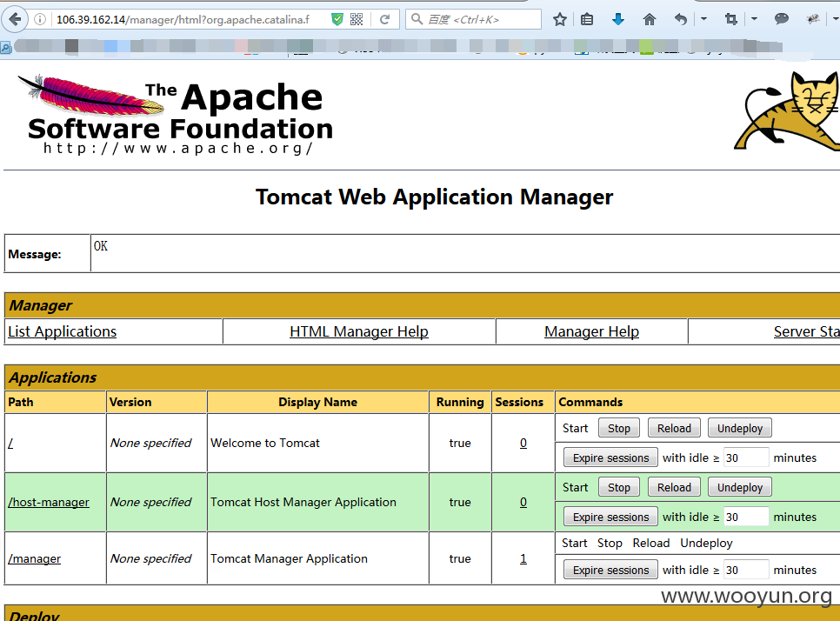Undeploy the Tomcat Host Manager Application
This screenshot has height=621, width=840.
(740, 488)
